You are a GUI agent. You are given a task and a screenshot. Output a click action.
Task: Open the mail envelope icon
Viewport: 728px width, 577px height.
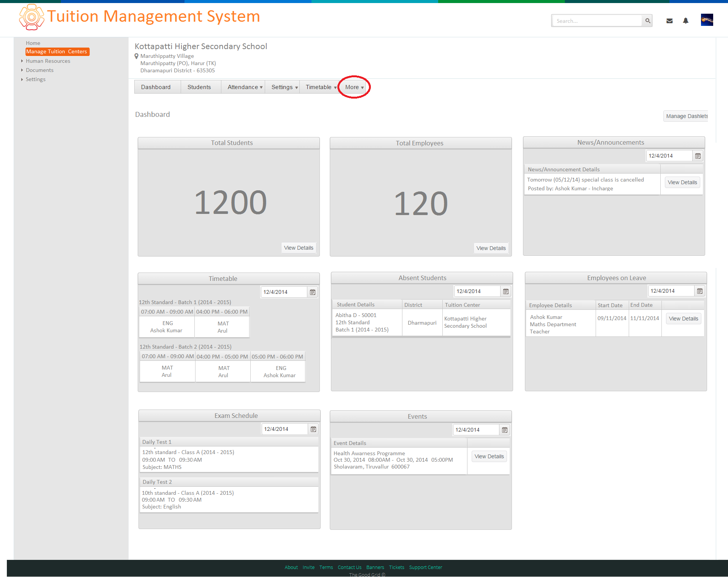(669, 21)
